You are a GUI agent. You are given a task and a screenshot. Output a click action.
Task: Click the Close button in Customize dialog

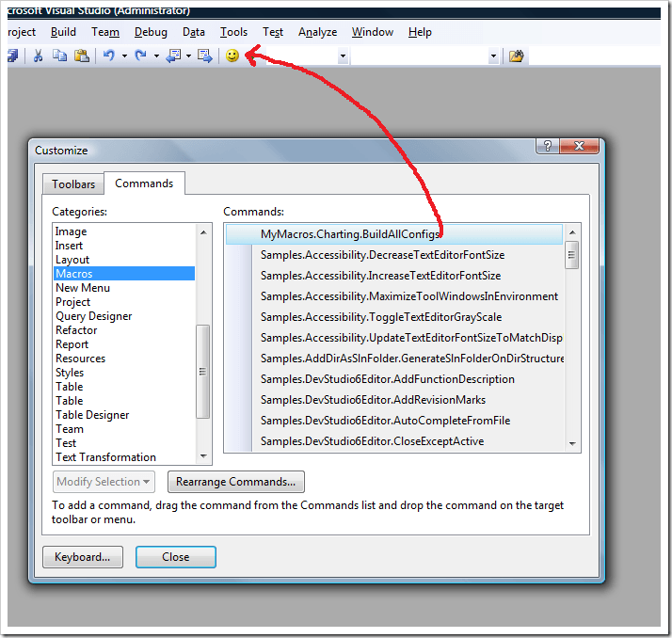pyautogui.click(x=176, y=557)
